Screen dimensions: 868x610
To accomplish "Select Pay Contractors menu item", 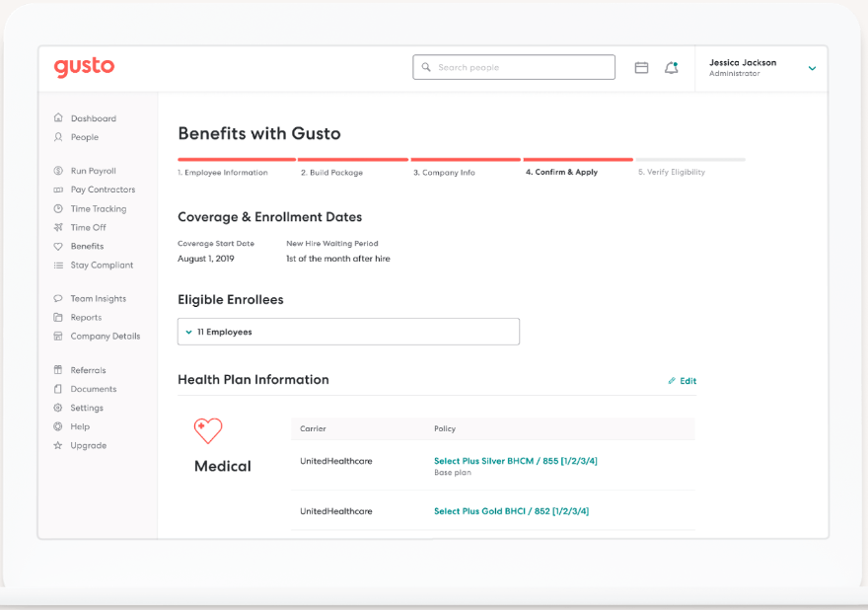I will [x=103, y=190].
